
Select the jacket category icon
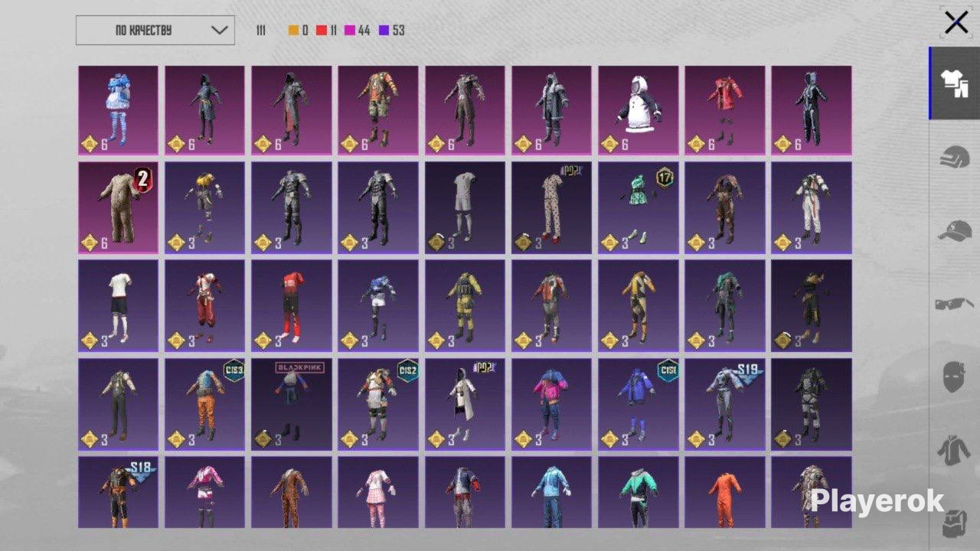(955, 450)
